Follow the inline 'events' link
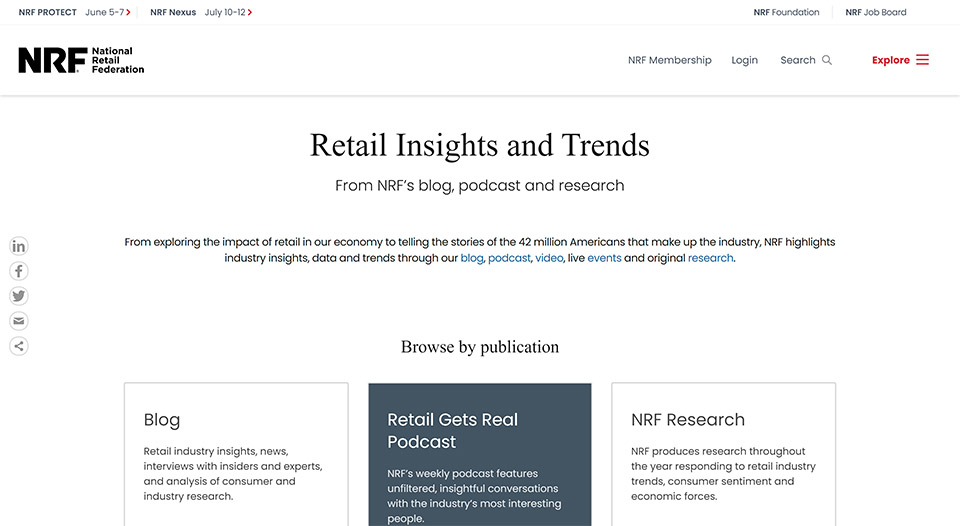Viewport: 960px width, 526px height. pyautogui.click(x=604, y=258)
